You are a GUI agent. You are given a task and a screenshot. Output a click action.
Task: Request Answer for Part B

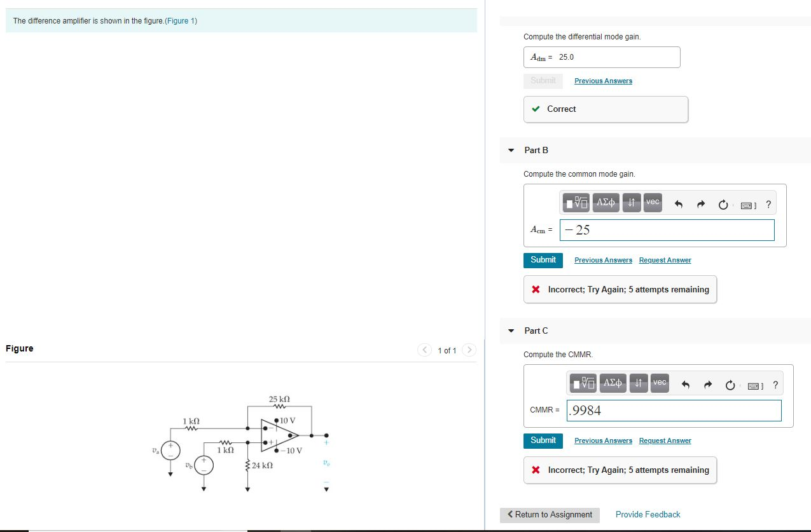665,260
